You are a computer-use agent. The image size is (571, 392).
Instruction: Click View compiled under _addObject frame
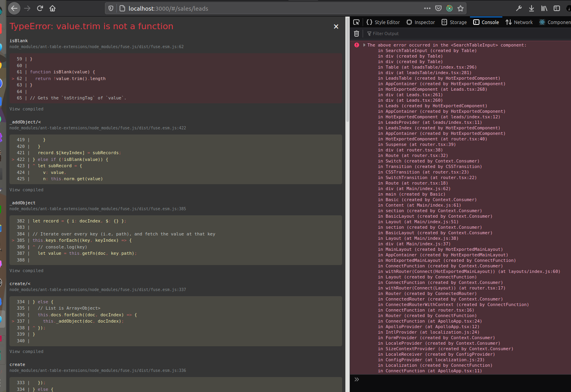tap(26, 271)
